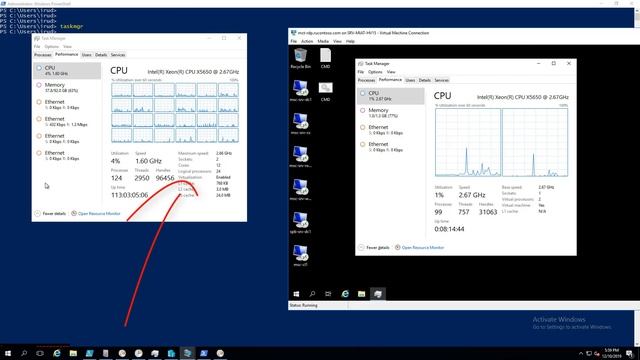Viewport: 640px width, 360px height.
Task: Switch to Services tab in host Task Manager
Action: click(118, 55)
